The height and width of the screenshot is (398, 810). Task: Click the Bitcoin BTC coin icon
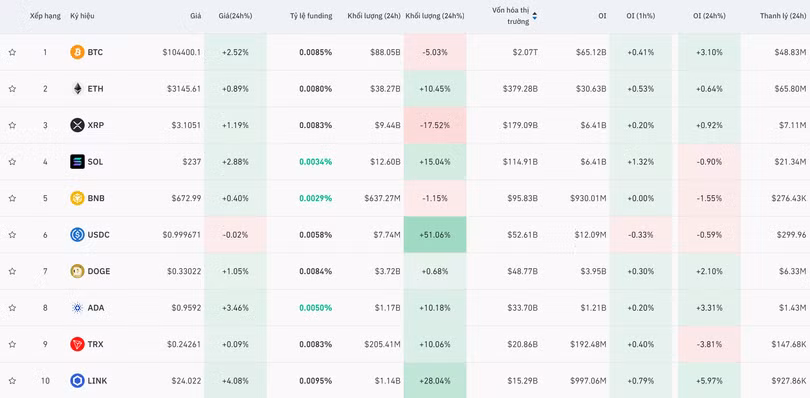[77, 52]
